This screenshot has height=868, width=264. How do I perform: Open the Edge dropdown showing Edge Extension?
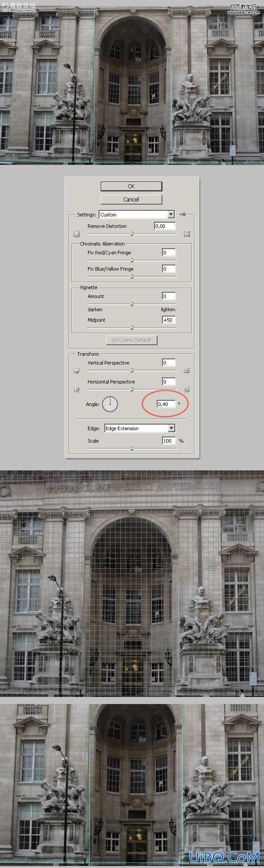point(139,428)
